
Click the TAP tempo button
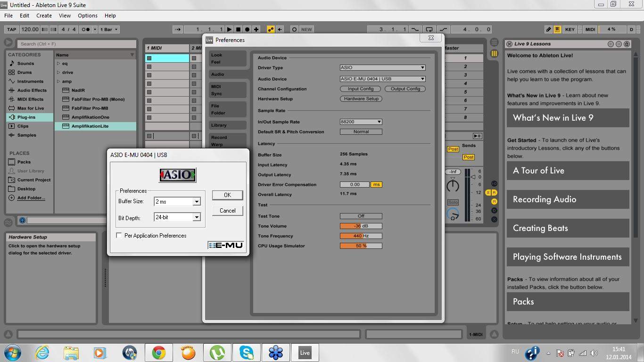click(11, 29)
